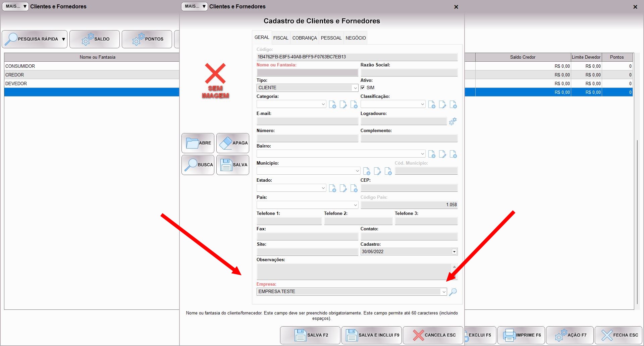Toggle the Ativo SIM checkbox

point(363,88)
